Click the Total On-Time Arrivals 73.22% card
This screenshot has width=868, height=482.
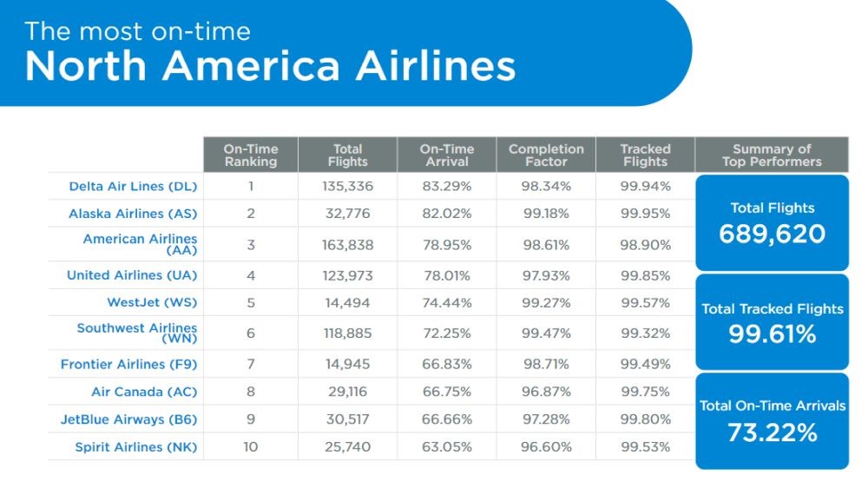(772, 421)
